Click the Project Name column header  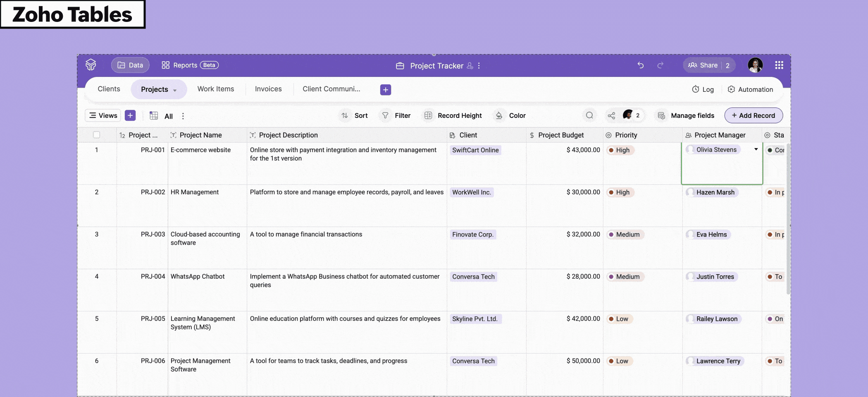[207, 135]
